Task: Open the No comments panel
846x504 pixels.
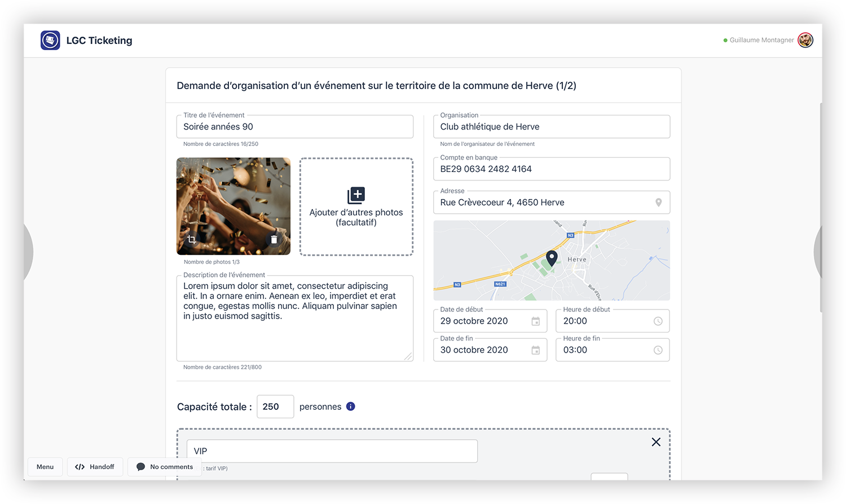Action: click(x=165, y=467)
